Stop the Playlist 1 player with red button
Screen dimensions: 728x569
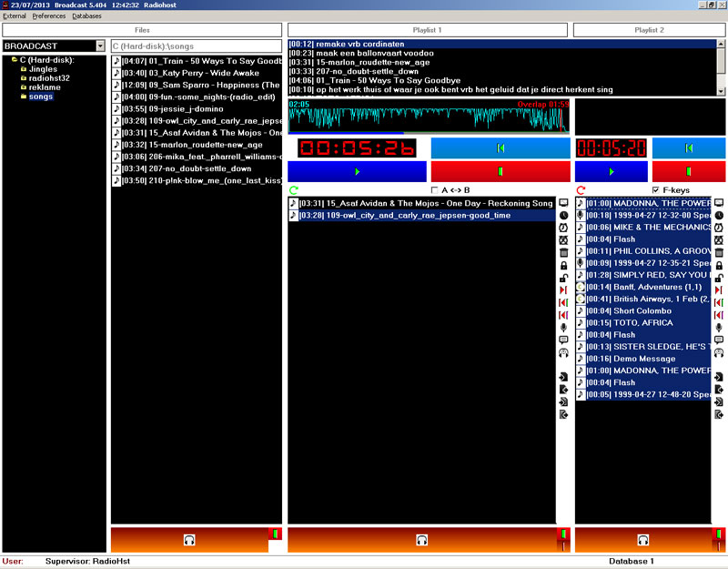(500, 171)
